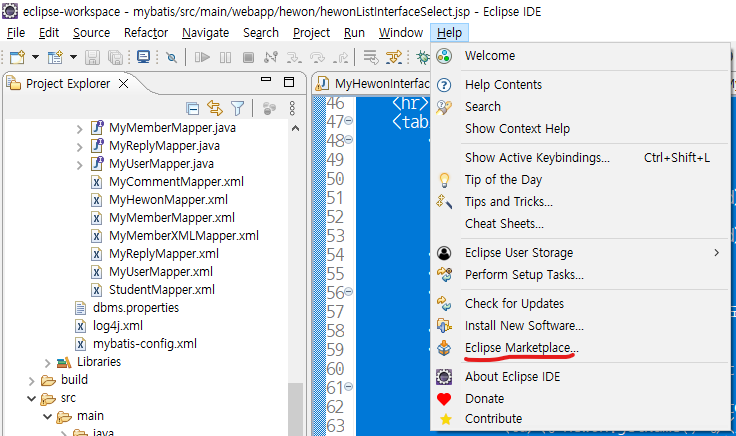Select StudentMapper.xml file
This screenshot has height=436, width=736.
(162, 290)
